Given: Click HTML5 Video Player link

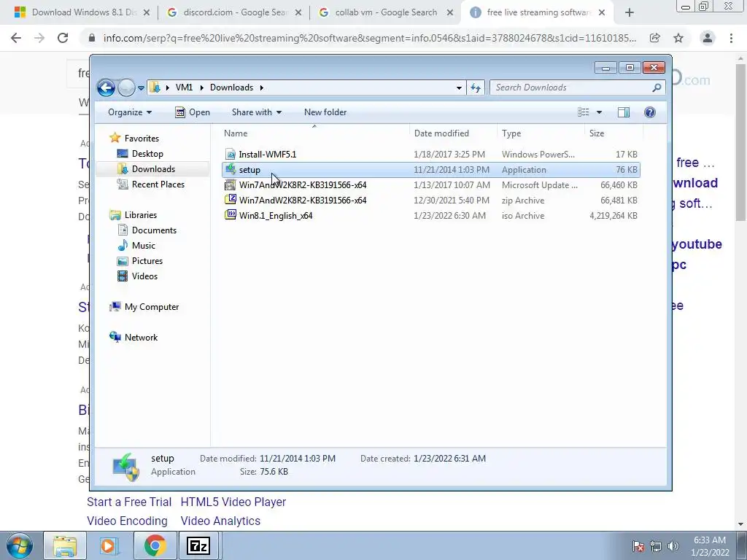Looking at the screenshot, I should [x=233, y=502].
